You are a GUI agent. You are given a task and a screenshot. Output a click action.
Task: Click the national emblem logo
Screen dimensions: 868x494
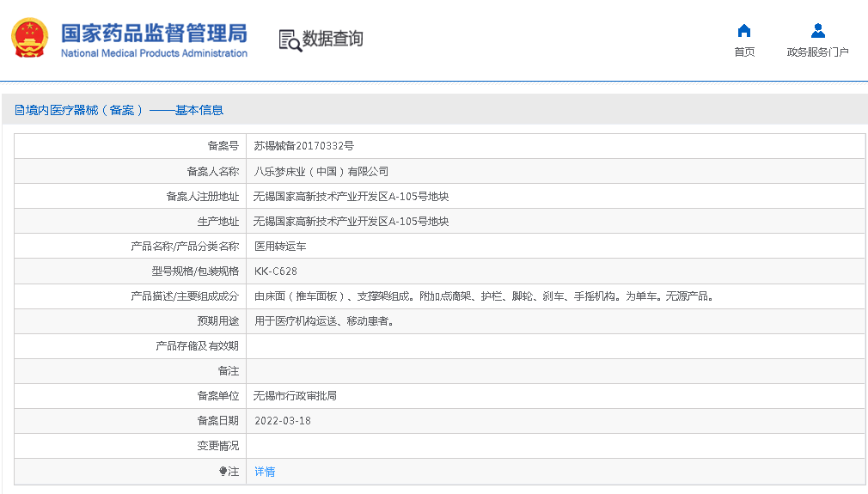click(x=29, y=39)
